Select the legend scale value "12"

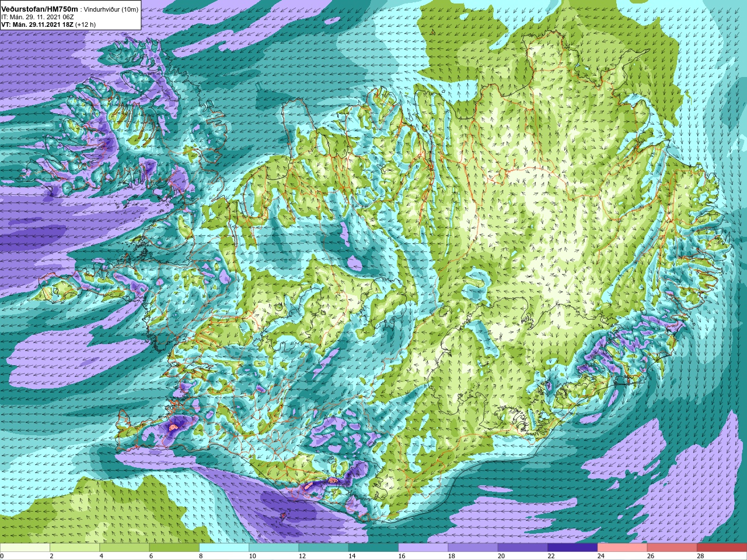click(x=302, y=556)
